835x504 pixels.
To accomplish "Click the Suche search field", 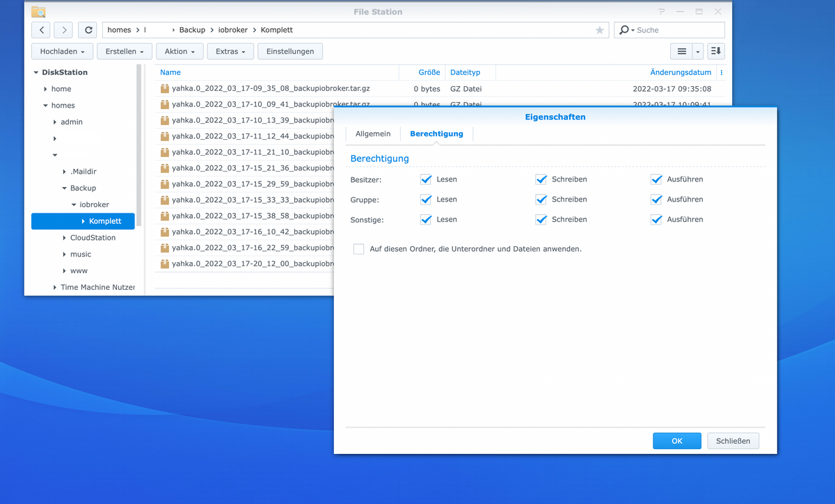I will [x=675, y=30].
